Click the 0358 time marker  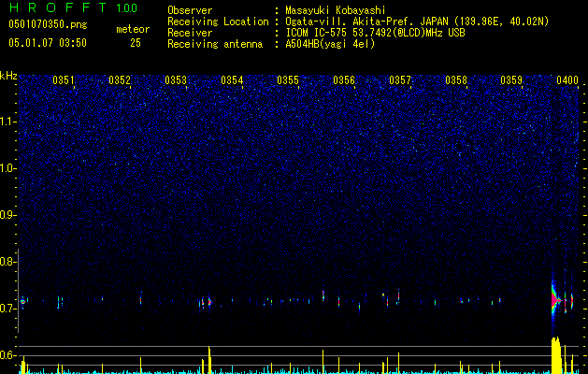pyautogui.click(x=456, y=80)
